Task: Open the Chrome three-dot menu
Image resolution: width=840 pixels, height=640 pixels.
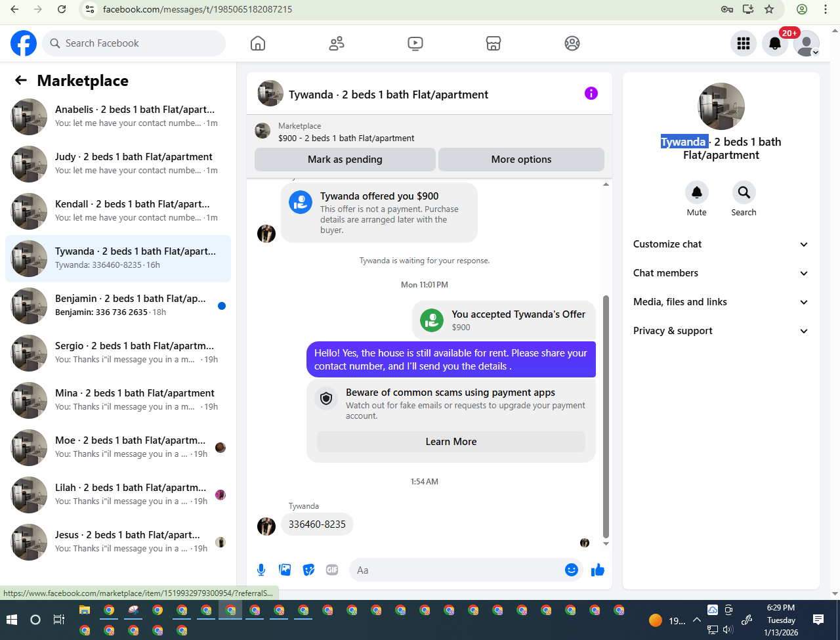Action: coord(826,9)
